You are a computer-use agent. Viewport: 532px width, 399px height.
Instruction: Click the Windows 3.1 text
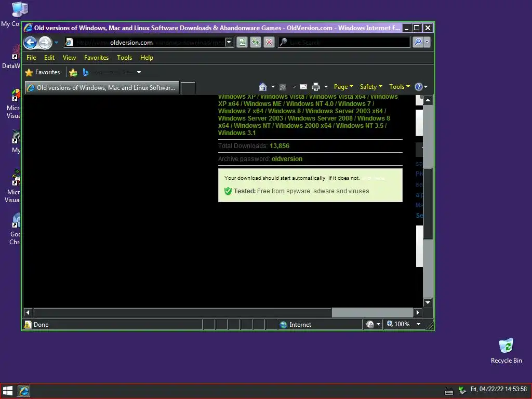click(x=237, y=133)
